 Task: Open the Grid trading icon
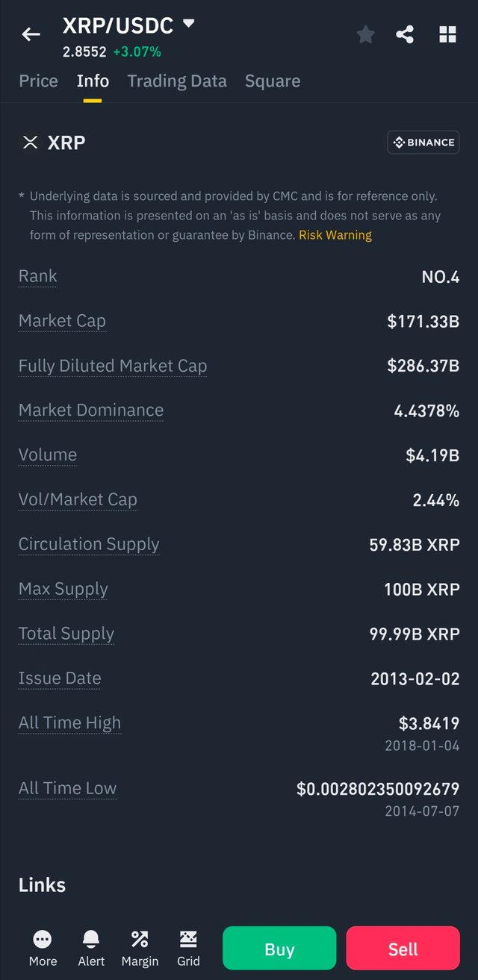point(188,940)
